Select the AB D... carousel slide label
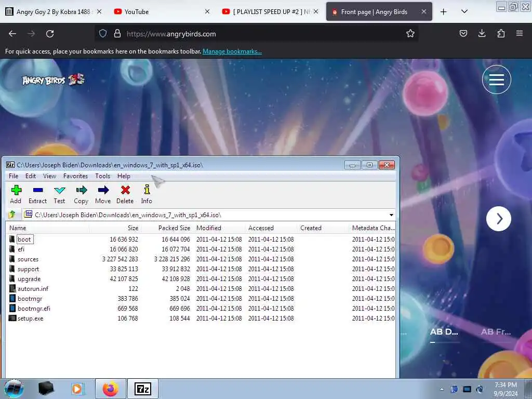This screenshot has width=532, height=399. [444, 331]
